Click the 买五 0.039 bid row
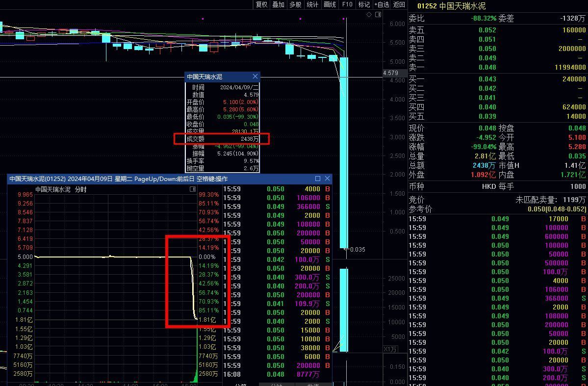The image size is (588, 386). [x=497, y=117]
